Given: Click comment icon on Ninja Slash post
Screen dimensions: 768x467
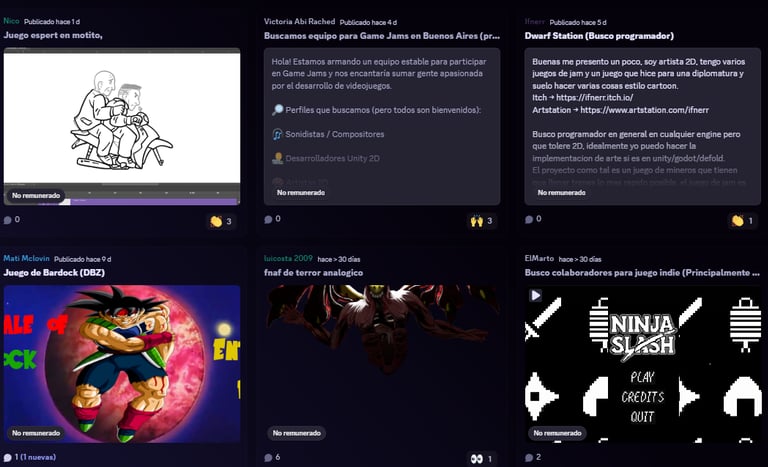Looking at the screenshot, I should pyautogui.click(x=529, y=457).
